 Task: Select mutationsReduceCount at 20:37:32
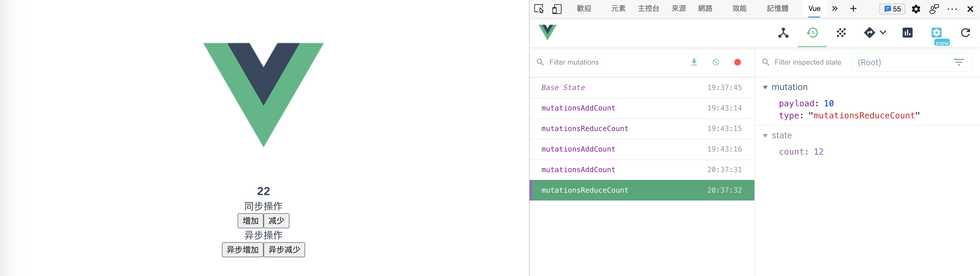tap(642, 190)
